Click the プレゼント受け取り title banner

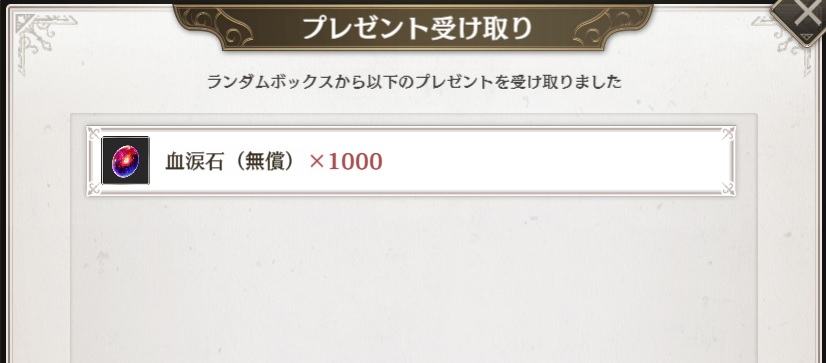point(413,26)
